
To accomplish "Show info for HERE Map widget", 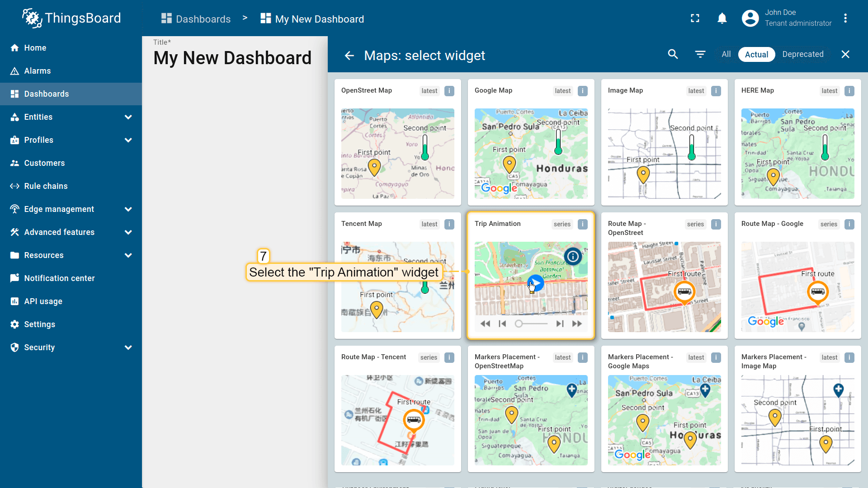I will [x=849, y=91].
